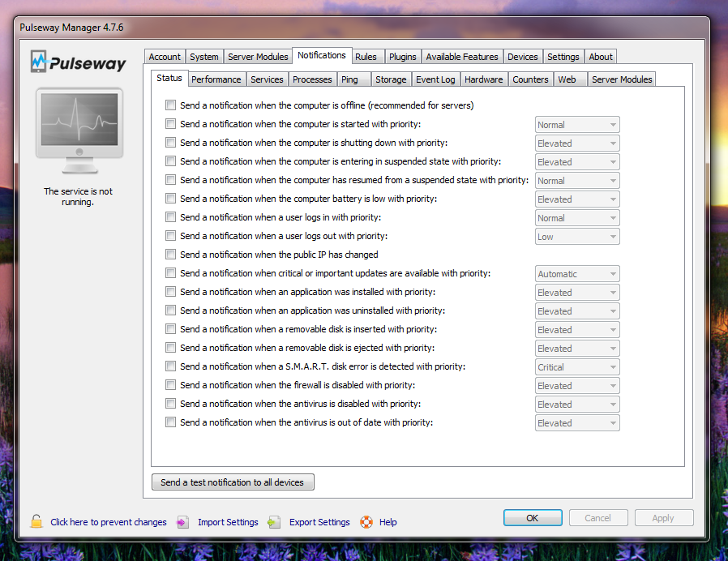Open the Counters sub-tab

point(531,79)
